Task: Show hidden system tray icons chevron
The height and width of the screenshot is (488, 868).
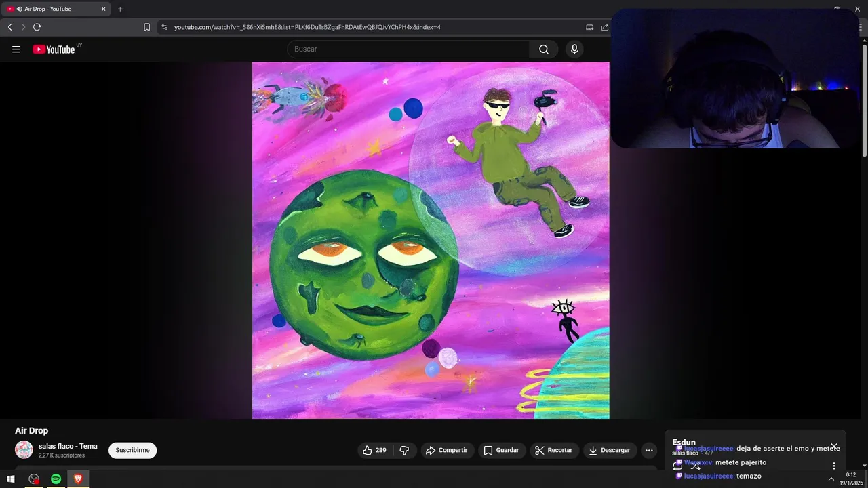Action: pyautogui.click(x=831, y=479)
